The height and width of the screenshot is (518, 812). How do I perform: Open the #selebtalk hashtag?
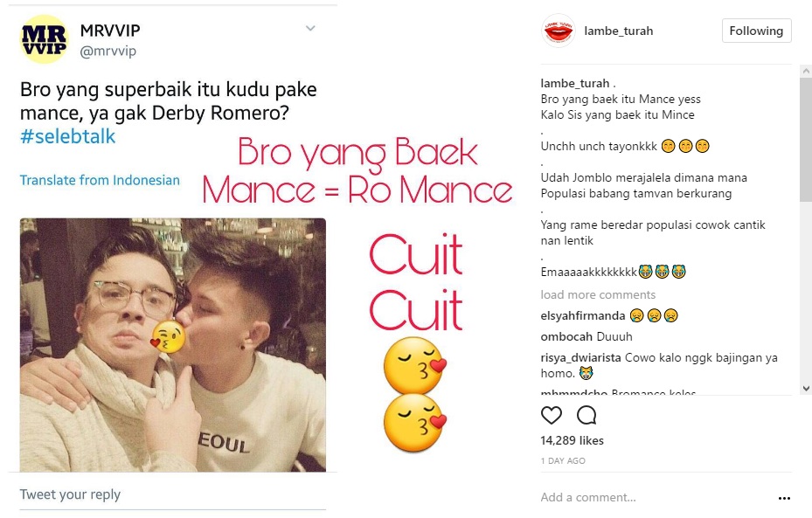pyautogui.click(x=68, y=136)
